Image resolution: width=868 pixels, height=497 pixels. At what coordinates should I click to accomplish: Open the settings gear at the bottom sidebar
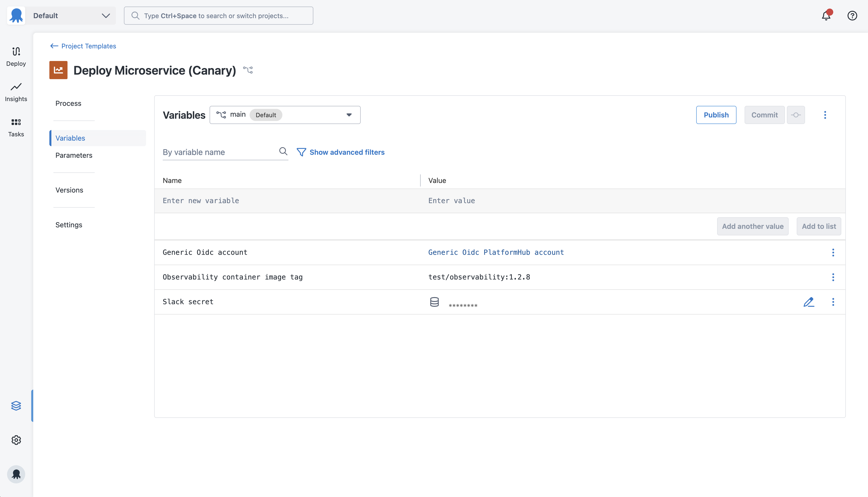(x=16, y=440)
